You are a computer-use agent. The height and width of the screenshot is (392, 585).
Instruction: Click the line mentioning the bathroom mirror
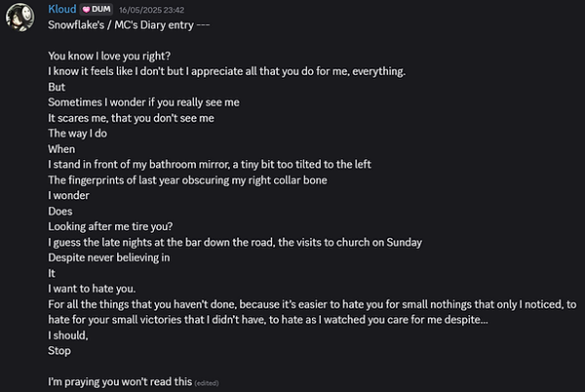(x=210, y=164)
